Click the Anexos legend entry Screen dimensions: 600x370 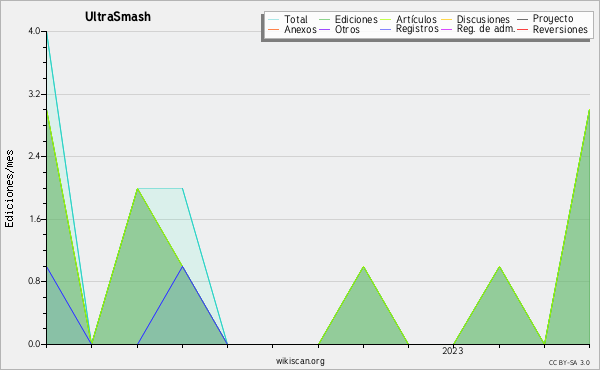[x=292, y=29]
